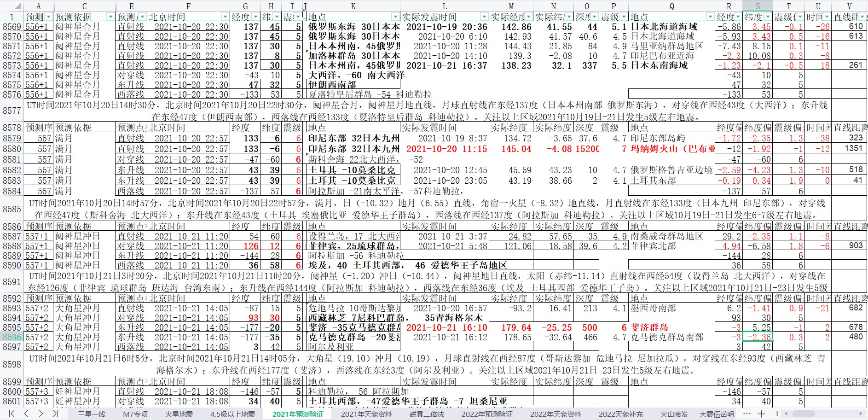Click the horizontal scrollbar thumb

pos(803,414)
